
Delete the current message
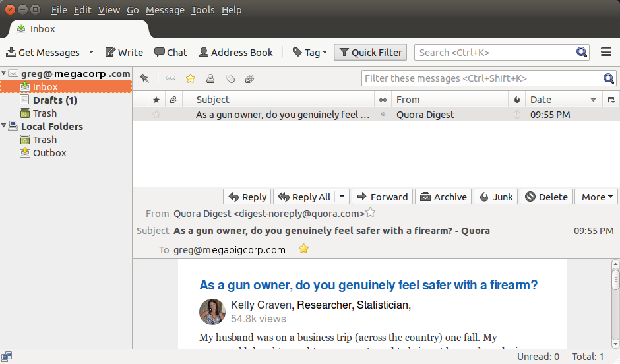(x=545, y=197)
